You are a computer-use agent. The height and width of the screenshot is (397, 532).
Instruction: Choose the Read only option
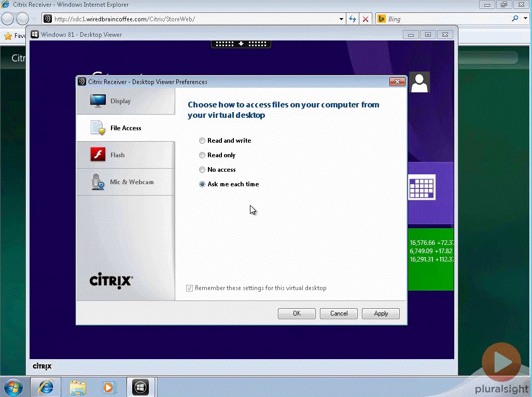point(202,155)
